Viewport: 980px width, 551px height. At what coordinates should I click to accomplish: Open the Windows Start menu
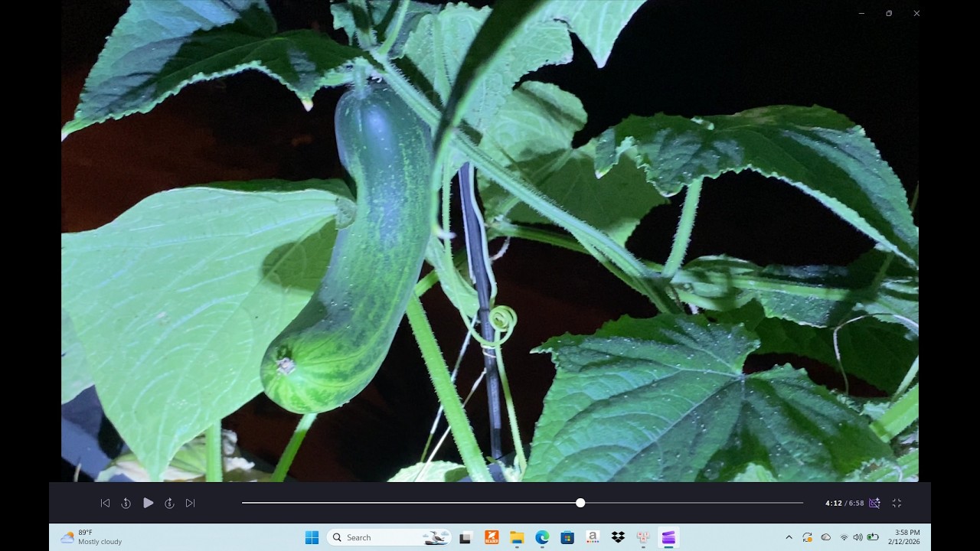(312, 537)
